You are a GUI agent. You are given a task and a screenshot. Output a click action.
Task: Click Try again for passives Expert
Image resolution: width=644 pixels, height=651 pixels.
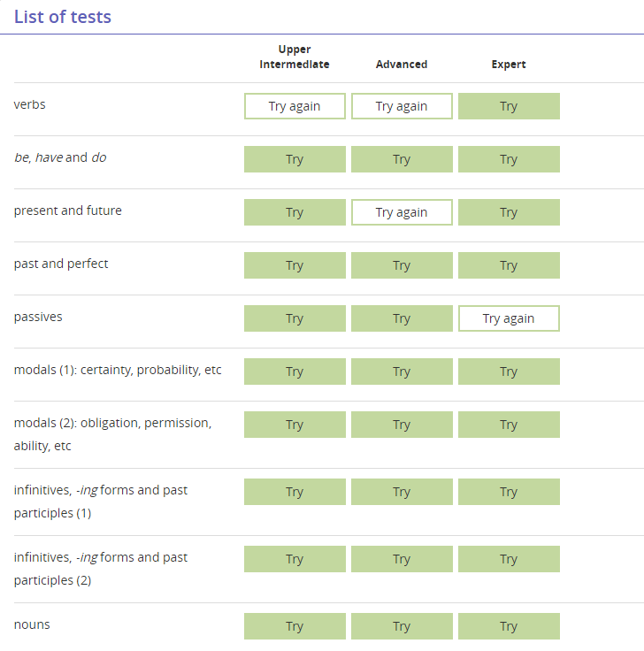pos(509,318)
